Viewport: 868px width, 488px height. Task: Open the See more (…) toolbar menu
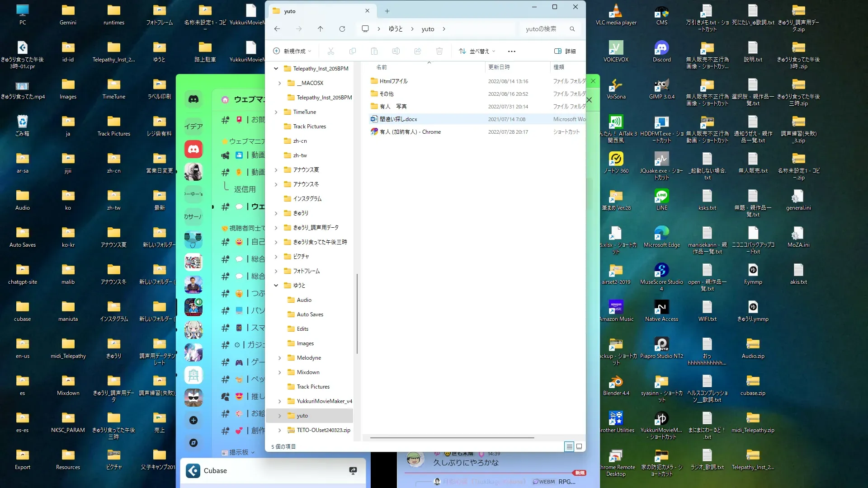click(x=511, y=52)
